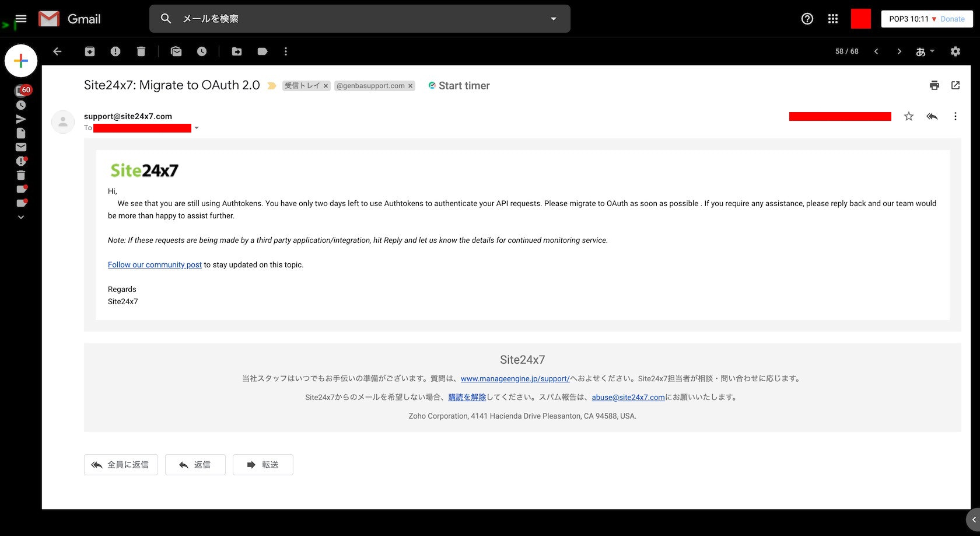
Task: Click Start timer on the email subject line
Action: pyautogui.click(x=459, y=85)
